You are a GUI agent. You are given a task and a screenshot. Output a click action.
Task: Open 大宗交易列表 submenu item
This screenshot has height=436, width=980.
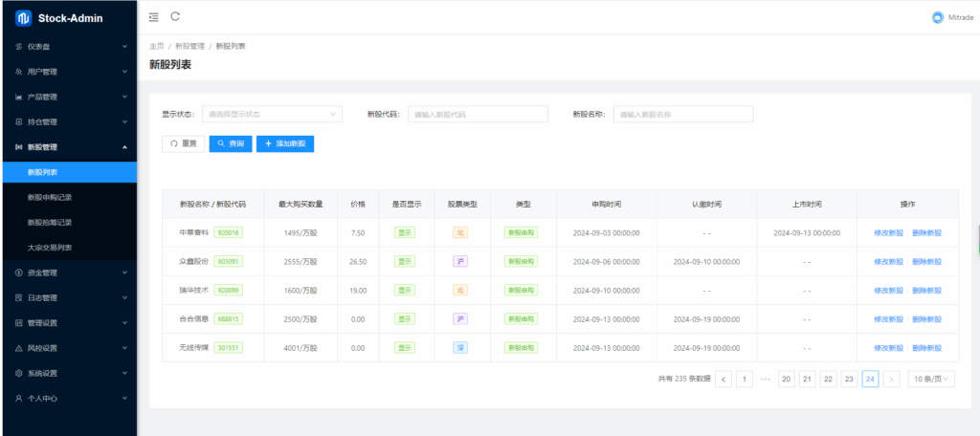click(50, 248)
